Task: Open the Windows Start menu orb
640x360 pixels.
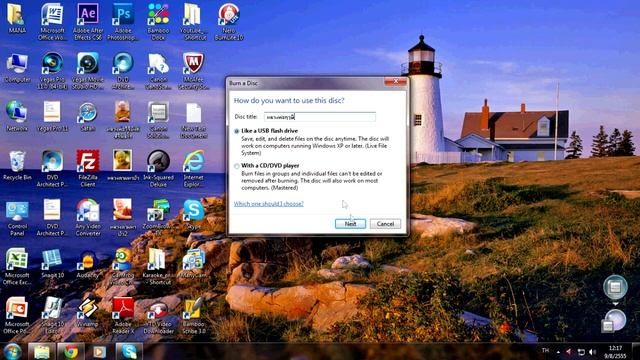Action: pyautogui.click(x=12, y=351)
